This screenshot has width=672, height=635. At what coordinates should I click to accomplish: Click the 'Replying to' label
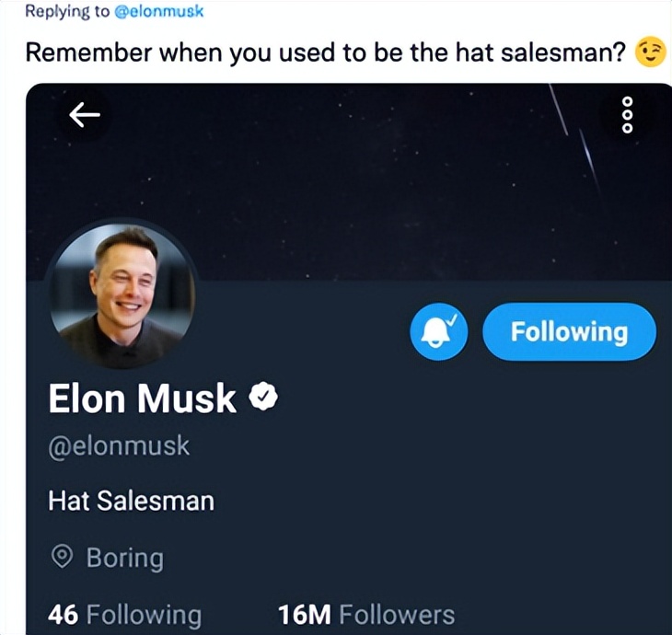64,12
